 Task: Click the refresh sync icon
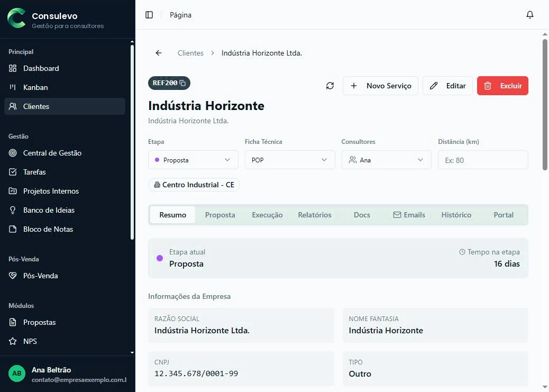[330, 86]
